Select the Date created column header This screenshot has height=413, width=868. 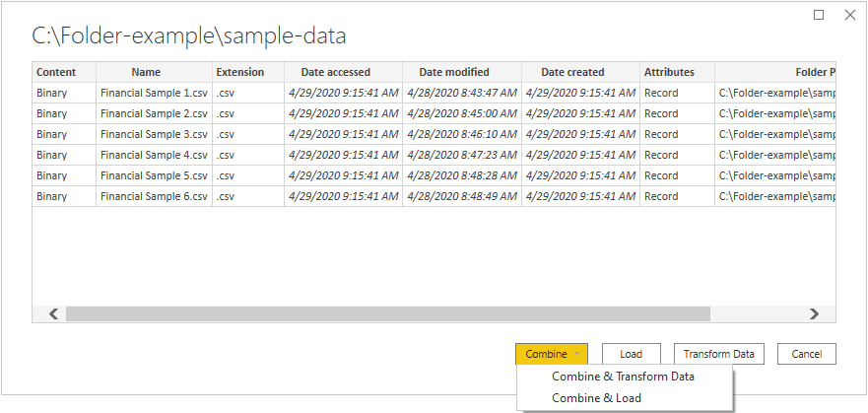pos(572,72)
